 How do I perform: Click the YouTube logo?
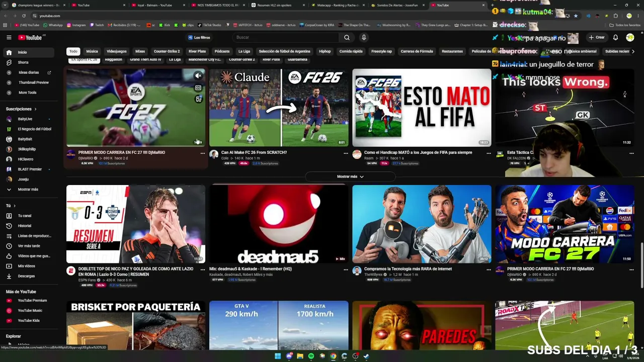coord(30,37)
